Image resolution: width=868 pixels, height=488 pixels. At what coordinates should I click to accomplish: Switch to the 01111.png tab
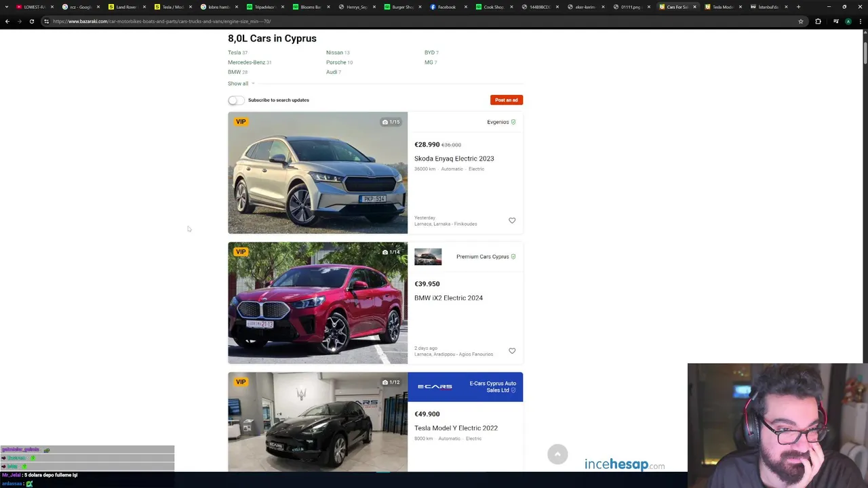631,7
